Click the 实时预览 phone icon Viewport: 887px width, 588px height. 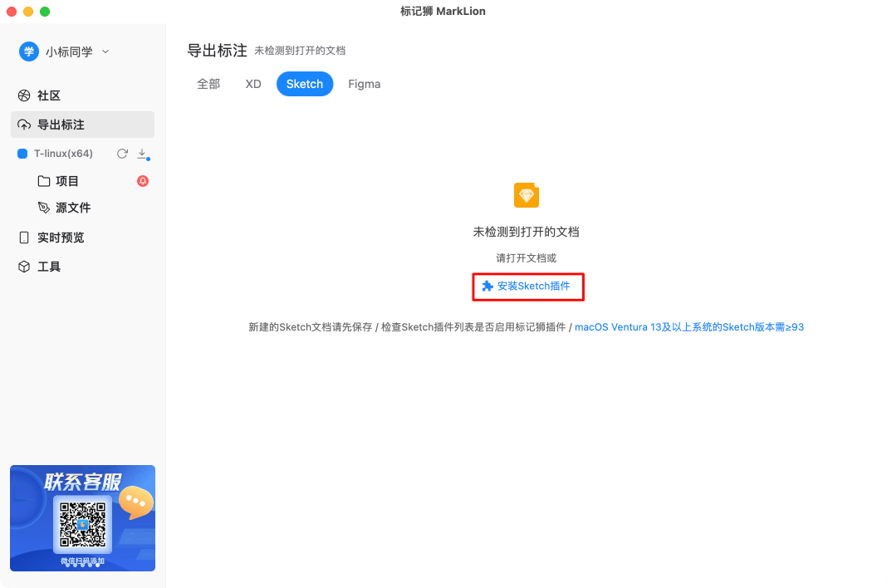(x=24, y=238)
